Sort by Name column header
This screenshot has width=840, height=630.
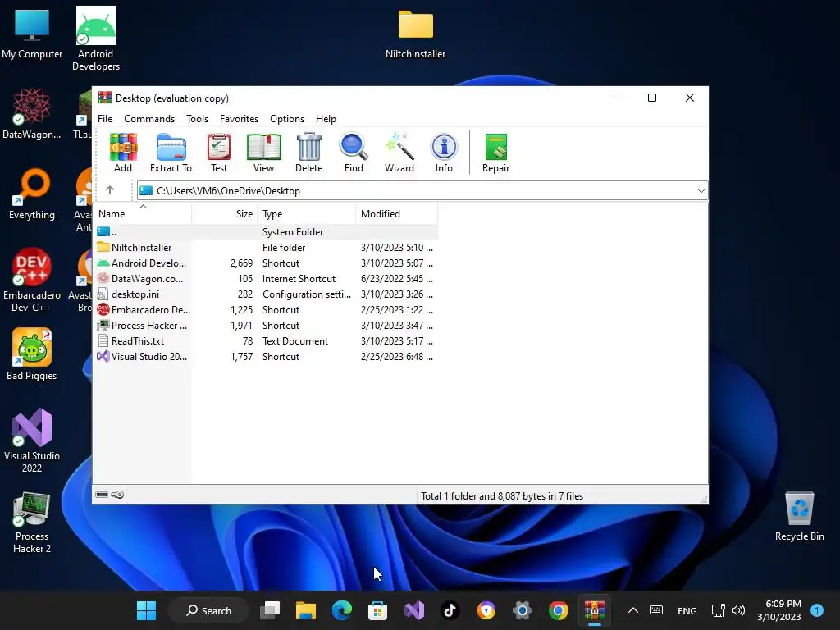(142, 214)
